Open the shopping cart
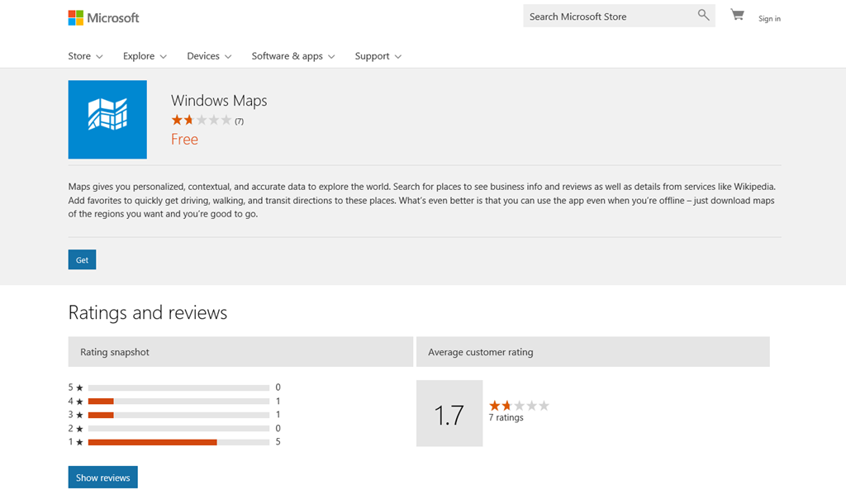The width and height of the screenshot is (846, 504). point(737,15)
